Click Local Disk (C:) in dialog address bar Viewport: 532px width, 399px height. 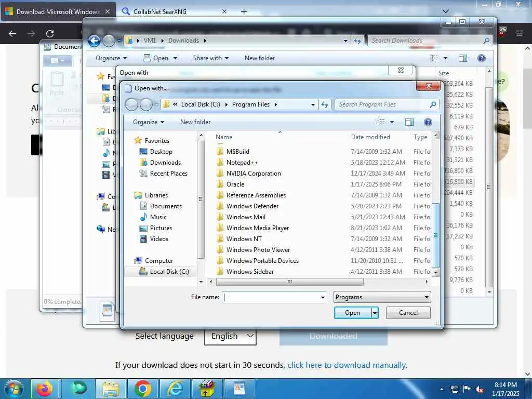(201, 104)
